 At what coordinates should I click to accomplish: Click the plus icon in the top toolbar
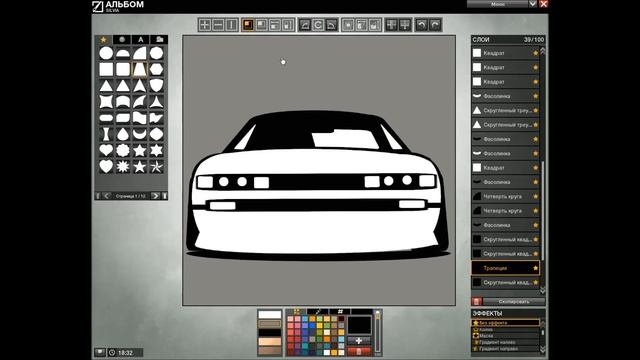(x=204, y=25)
